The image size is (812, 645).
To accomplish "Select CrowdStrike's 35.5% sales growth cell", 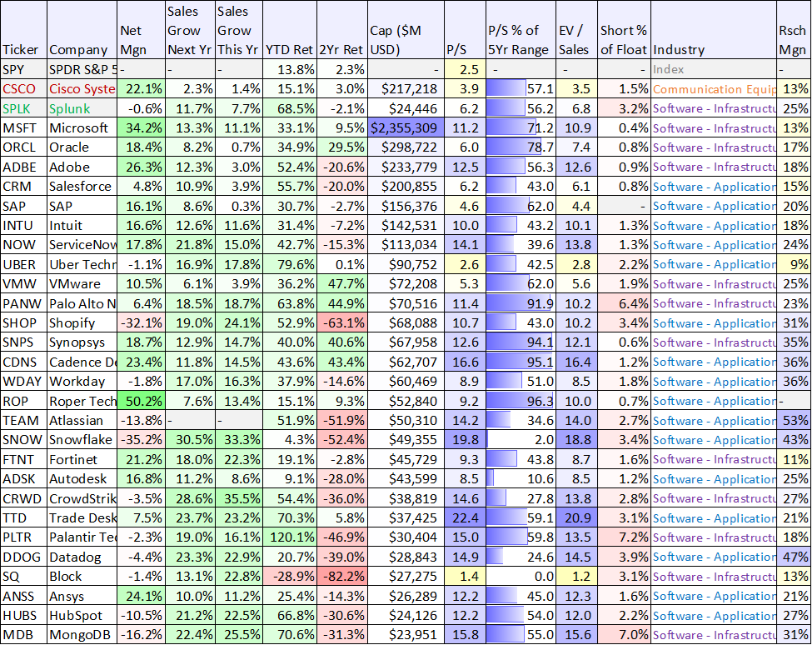I will 239,498.
